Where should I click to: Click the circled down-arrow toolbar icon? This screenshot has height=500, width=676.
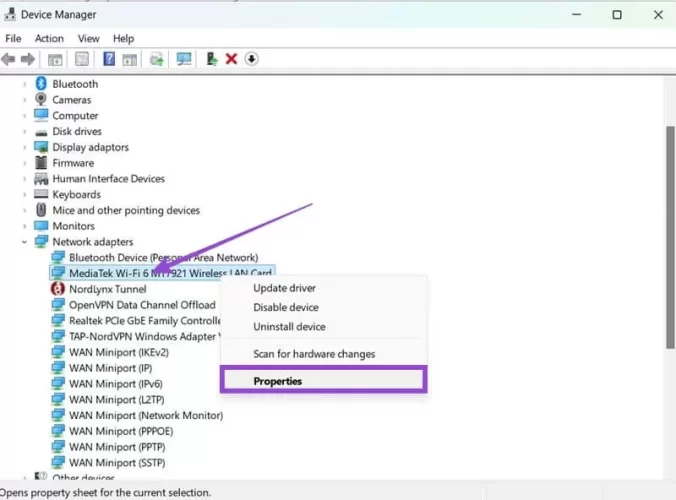251,60
